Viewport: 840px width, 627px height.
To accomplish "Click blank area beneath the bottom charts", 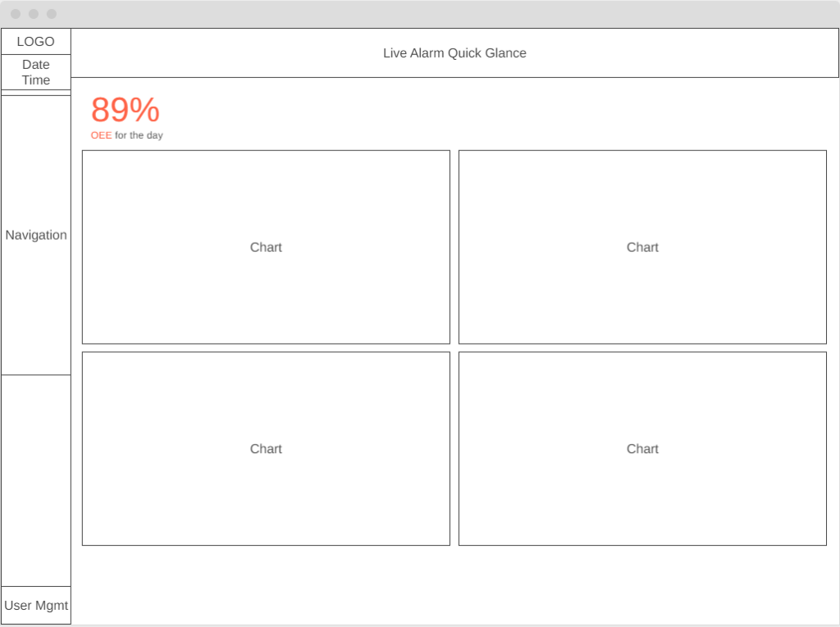I will (x=454, y=583).
